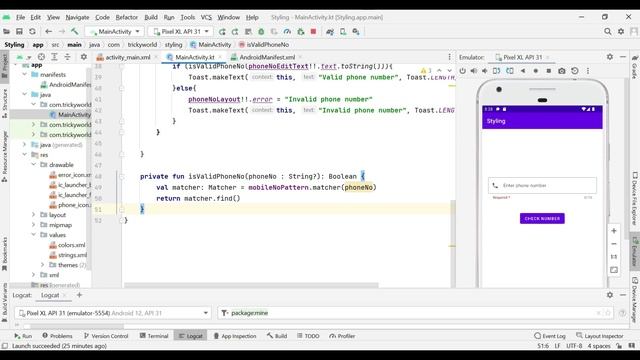Image resolution: width=640 pixels, height=360 pixels.
Task: Open emulator panel settings gear
Action: [x=610, y=57]
